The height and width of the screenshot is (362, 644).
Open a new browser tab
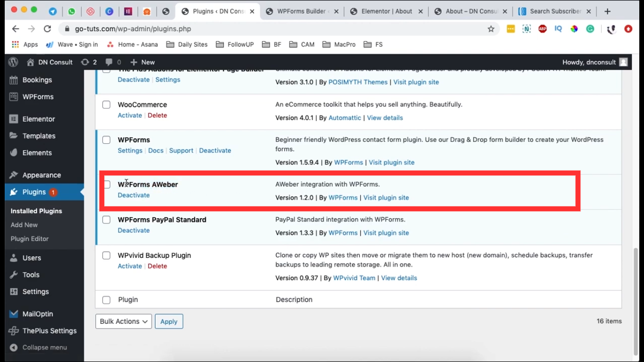(607, 11)
